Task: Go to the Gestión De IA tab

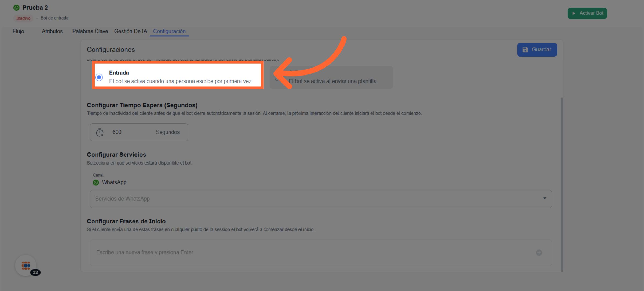Action: (130, 31)
